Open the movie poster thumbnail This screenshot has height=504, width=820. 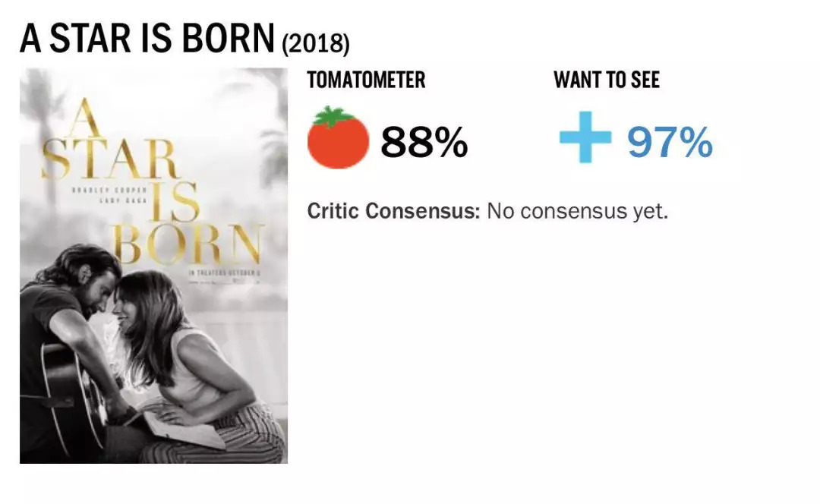point(153,266)
